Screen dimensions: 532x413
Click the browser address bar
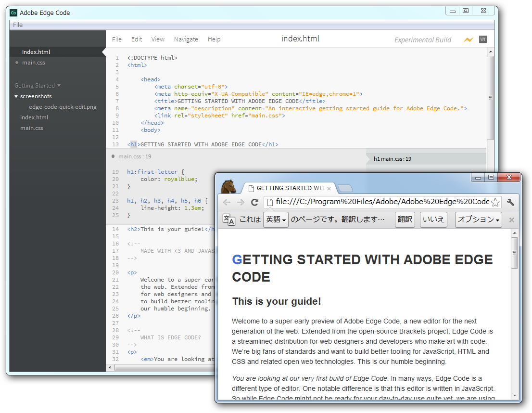[x=382, y=202]
